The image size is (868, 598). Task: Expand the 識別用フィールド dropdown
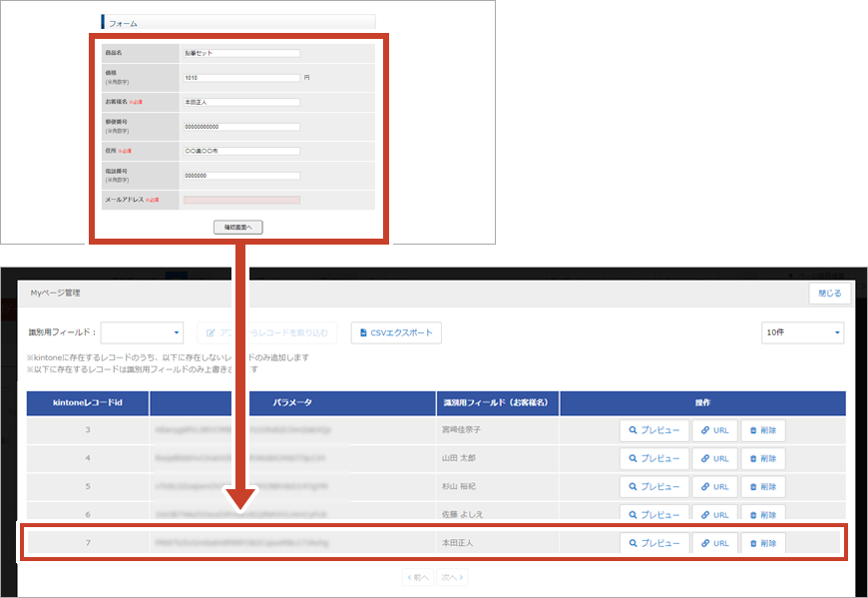pos(142,332)
